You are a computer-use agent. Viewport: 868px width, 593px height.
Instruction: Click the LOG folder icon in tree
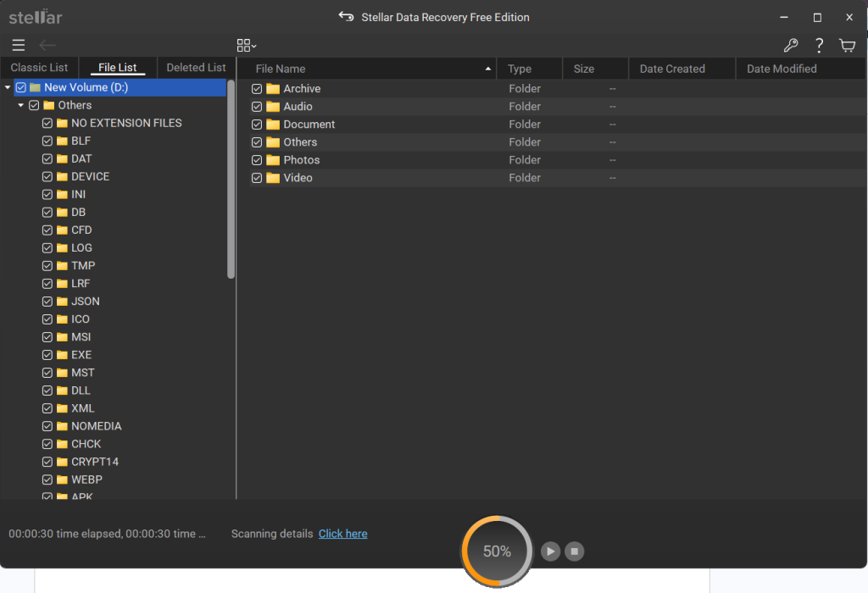tap(62, 248)
